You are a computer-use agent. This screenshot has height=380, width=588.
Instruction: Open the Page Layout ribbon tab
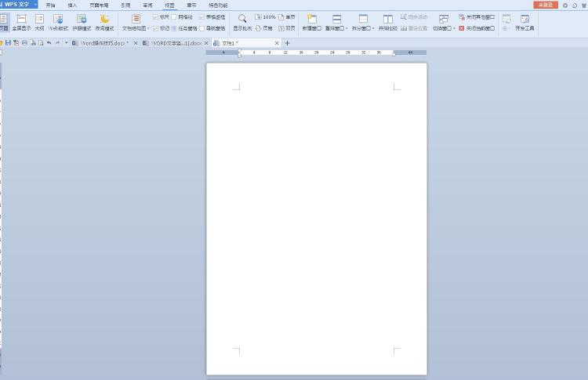point(100,5)
